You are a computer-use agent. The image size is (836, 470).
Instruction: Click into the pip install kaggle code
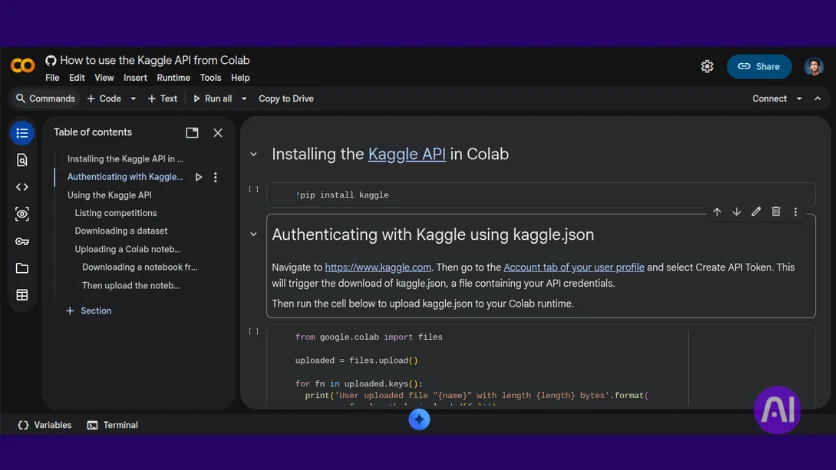(x=342, y=195)
